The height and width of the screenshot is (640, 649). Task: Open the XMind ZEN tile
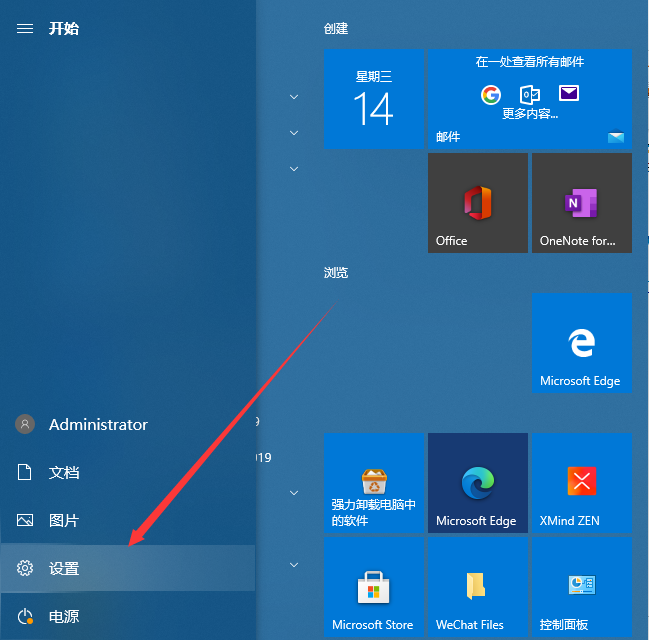point(581,483)
